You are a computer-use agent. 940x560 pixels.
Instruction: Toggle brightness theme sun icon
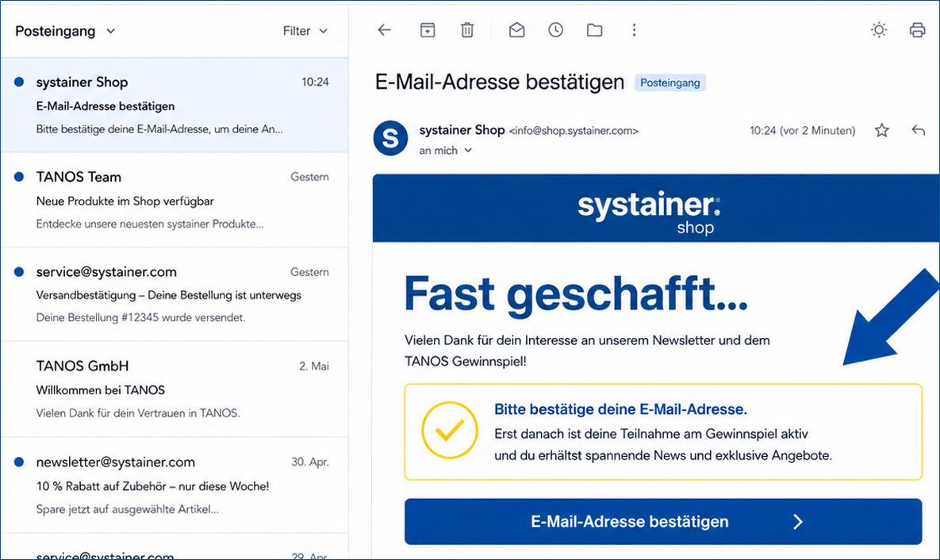(x=879, y=30)
